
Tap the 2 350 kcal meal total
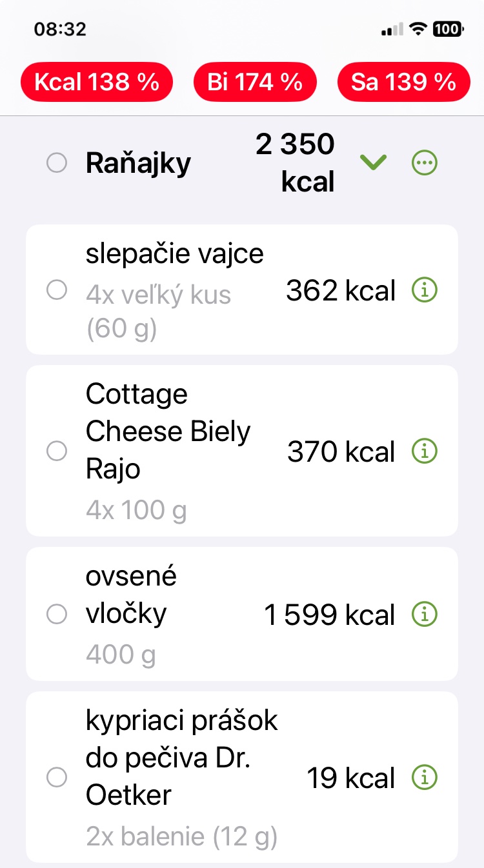(296, 163)
